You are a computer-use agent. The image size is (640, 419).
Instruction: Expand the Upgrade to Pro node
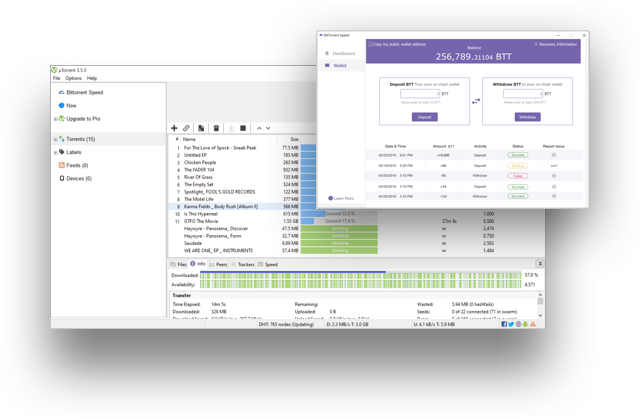click(x=56, y=119)
